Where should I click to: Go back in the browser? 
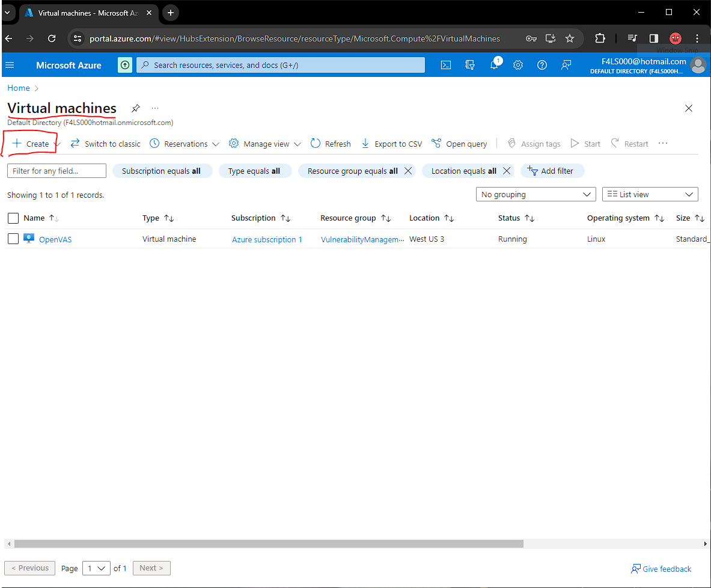pyautogui.click(x=9, y=38)
